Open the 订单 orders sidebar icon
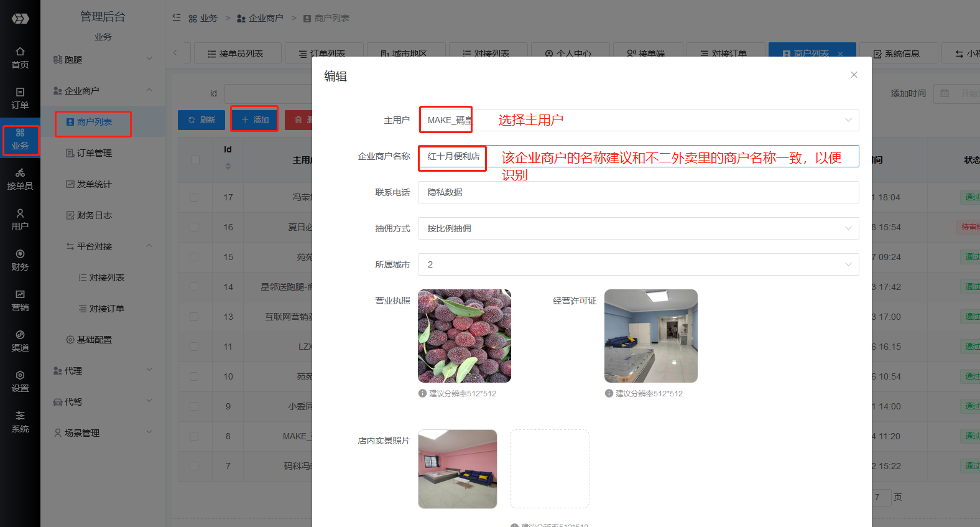Screen dimensions: 980x527 [x=20, y=98]
